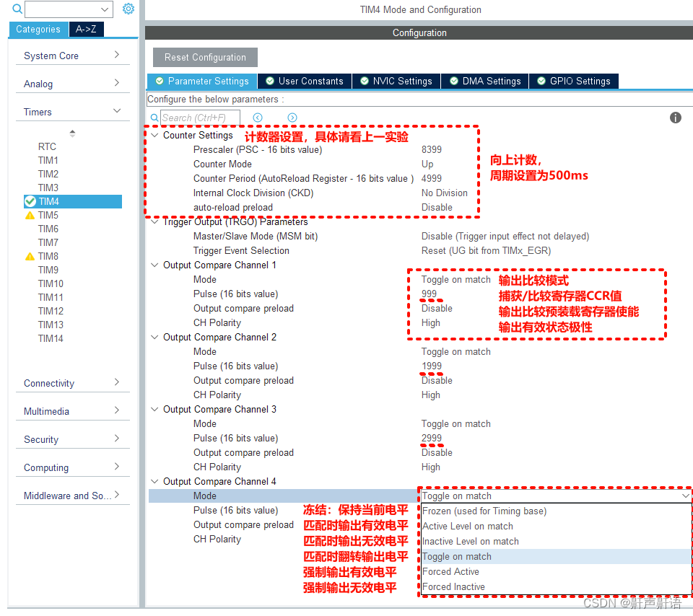Select TIM14 in timers list

(51, 338)
